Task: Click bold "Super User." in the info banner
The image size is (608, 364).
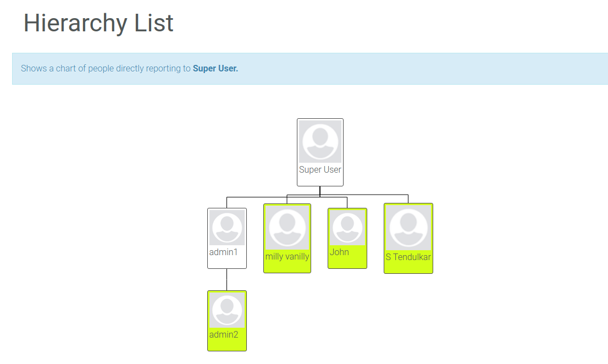Action: tap(215, 69)
